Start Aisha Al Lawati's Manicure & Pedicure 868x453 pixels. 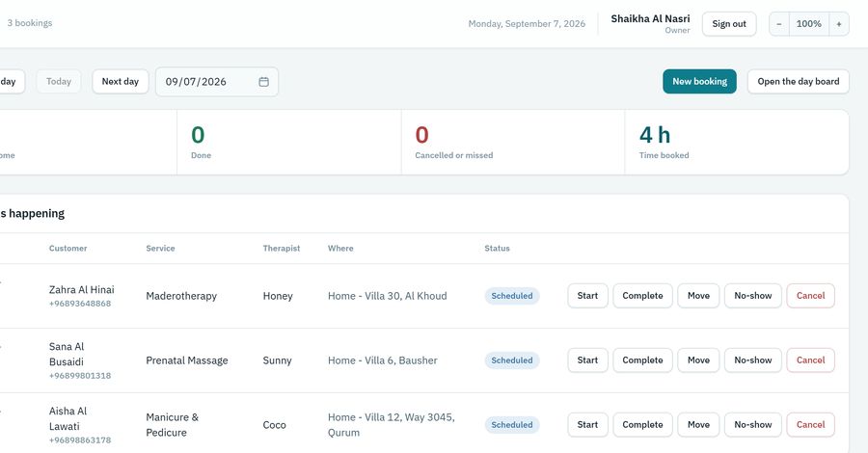pyautogui.click(x=587, y=425)
